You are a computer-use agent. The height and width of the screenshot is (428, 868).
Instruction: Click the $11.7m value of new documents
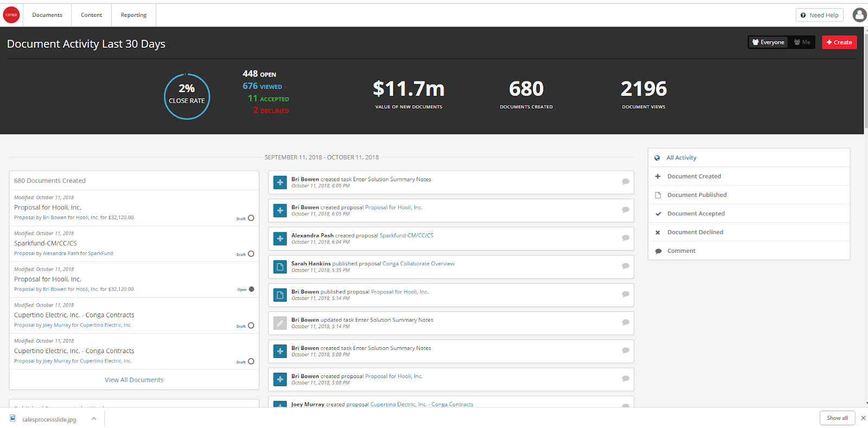409,89
